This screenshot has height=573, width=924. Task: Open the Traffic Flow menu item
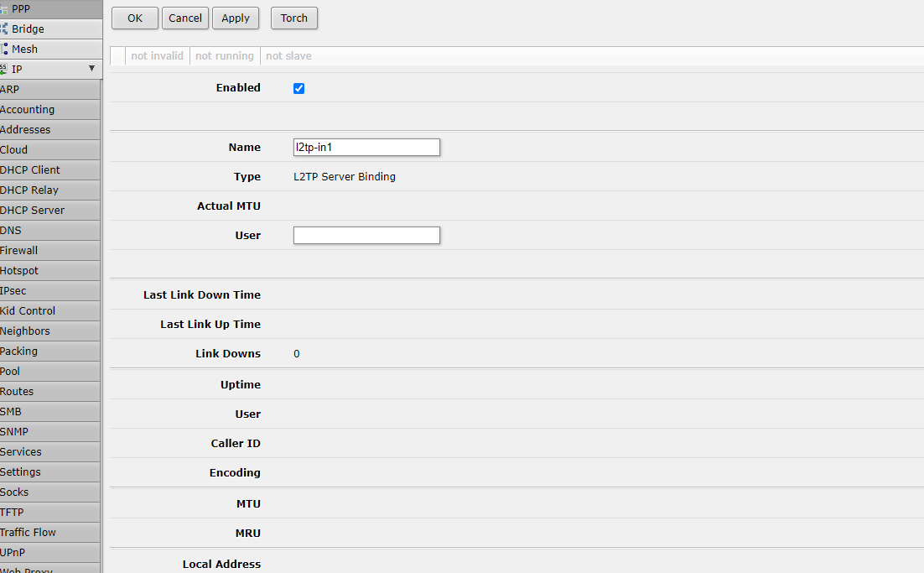(x=28, y=532)
